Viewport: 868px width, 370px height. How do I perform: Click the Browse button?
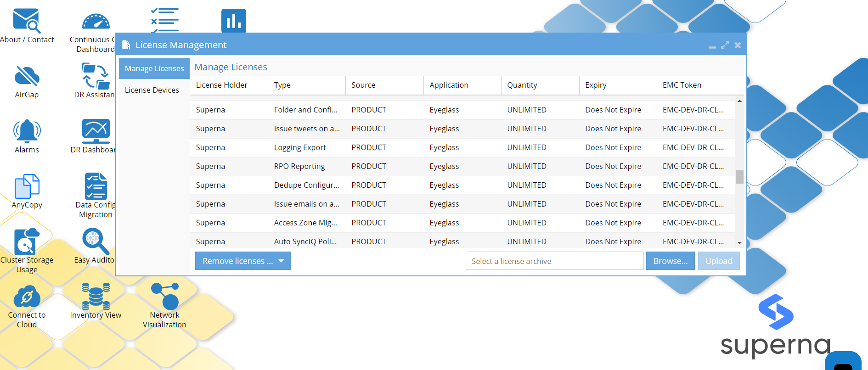(670, 261)
